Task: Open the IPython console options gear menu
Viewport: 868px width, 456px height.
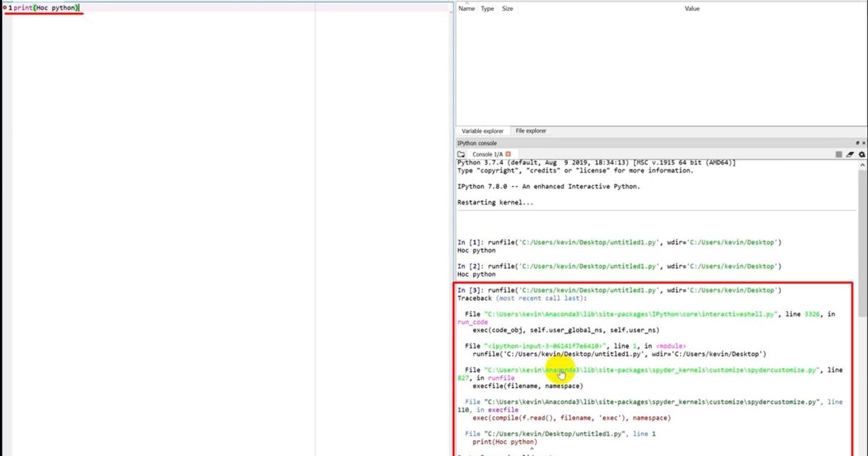Action: pyautogui.click(x=861, y=154)
